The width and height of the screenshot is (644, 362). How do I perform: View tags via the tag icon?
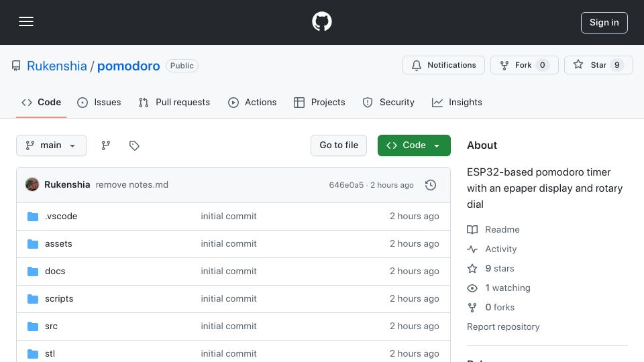pyautogui.click(x=134, y=145)
